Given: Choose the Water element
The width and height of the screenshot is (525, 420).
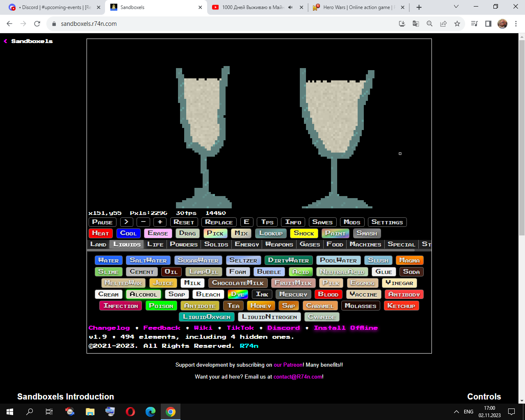Looking at the screenshot, I should (109, 260).
